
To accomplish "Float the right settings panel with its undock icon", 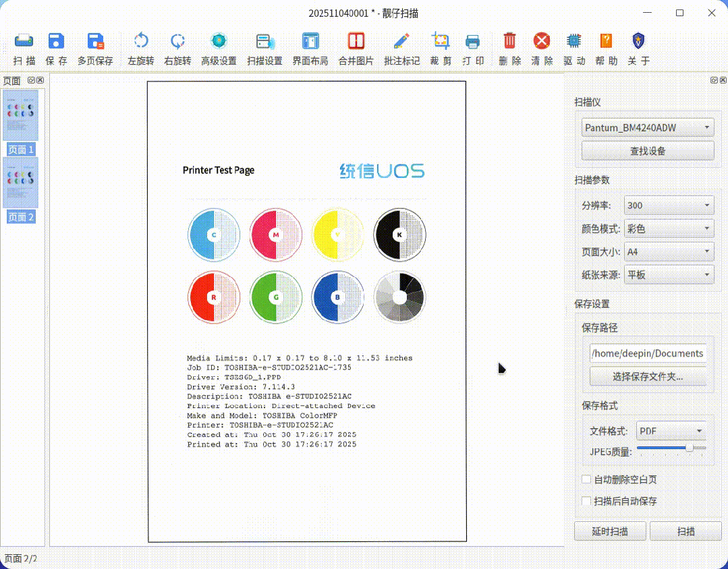I will (714, 80).
